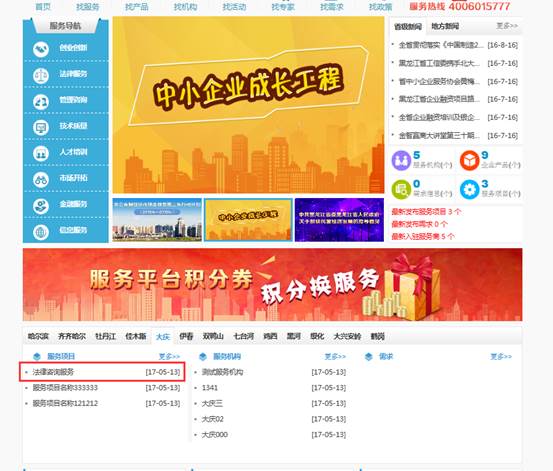Click the orange cube 企业产品 icon

tap(470, 161)
